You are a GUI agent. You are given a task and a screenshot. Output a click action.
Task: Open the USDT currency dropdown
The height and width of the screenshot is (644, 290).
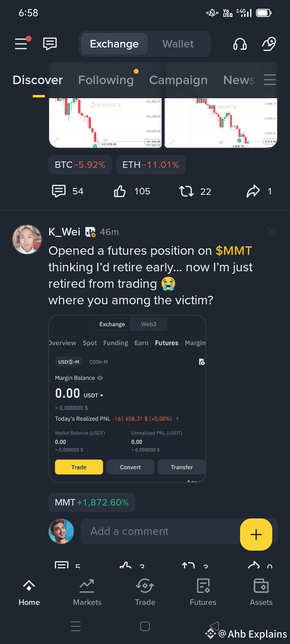click(93, 395)
